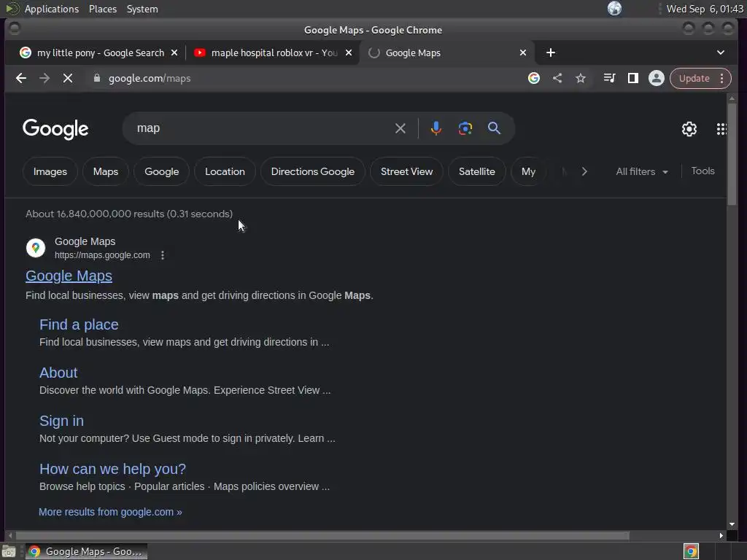The width and height of the screenshot is (747, 560).
Task: Show more filter chips with the right chevron
Action: pyautogui.click(x=584, y=171)
